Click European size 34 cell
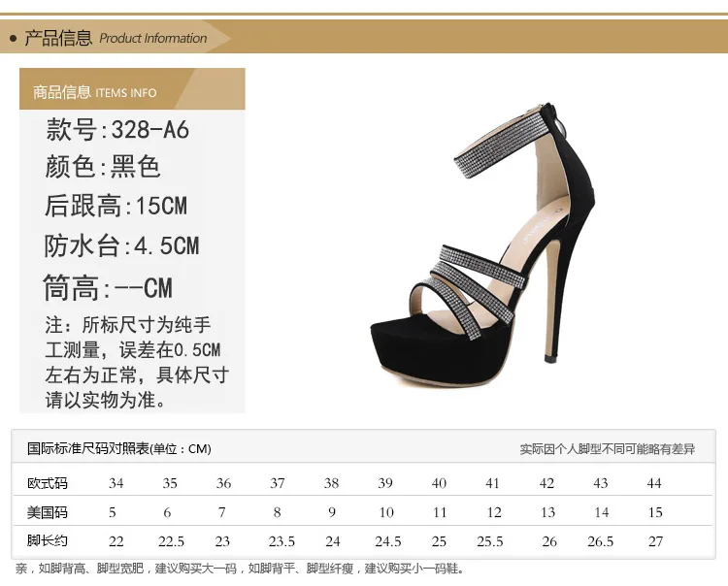Screen dimensions: 728x586 (x=116, y=483)
